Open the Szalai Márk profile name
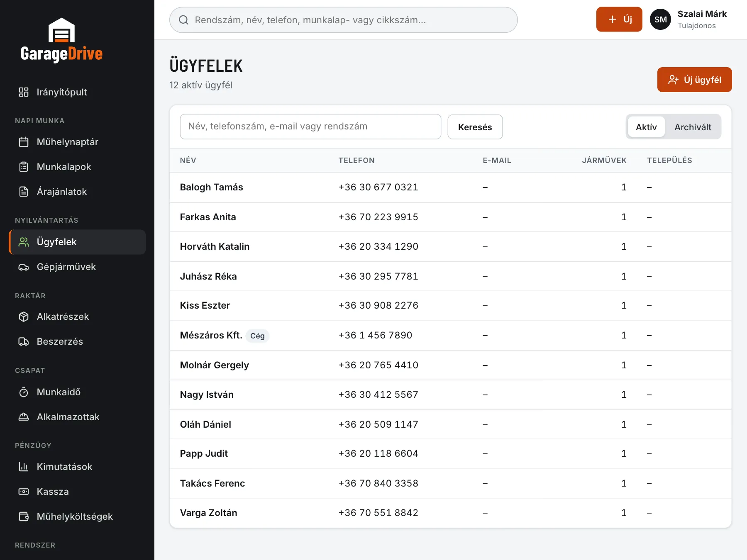Viewport: 747px width, 560px height. click(702, 14)
